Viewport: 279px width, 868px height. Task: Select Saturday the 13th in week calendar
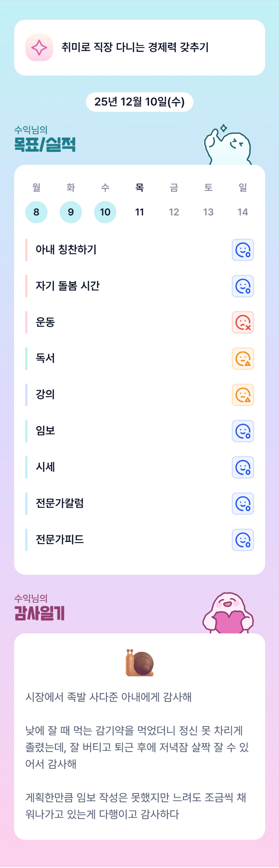coord(208,212)
